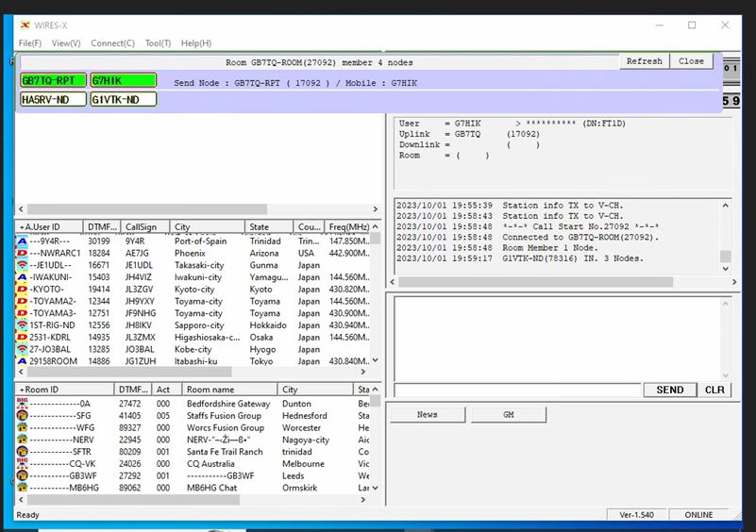Open the Help(H) menu
Screen dimensions: 756x532
[x=196, y=43]
